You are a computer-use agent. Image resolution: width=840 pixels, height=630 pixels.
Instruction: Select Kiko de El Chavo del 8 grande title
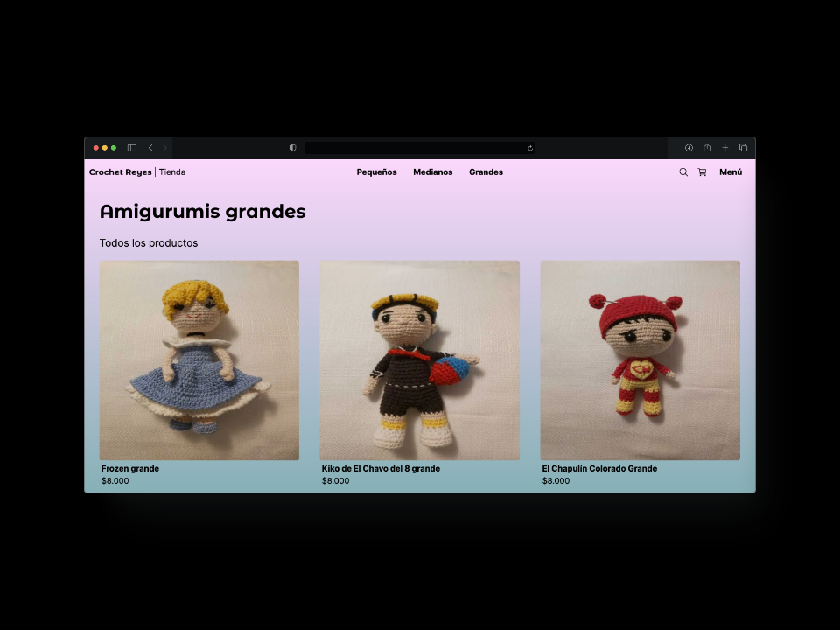(381, 469)
